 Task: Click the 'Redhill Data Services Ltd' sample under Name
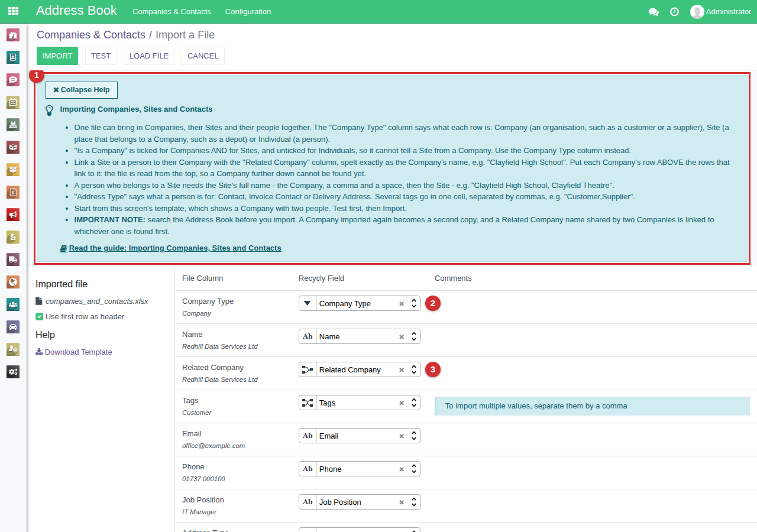[x=220, y=346]
